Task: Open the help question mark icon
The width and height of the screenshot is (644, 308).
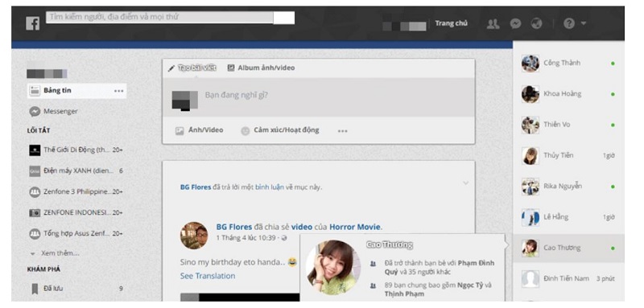Action: pyautogui.click(x=569, y=24)
